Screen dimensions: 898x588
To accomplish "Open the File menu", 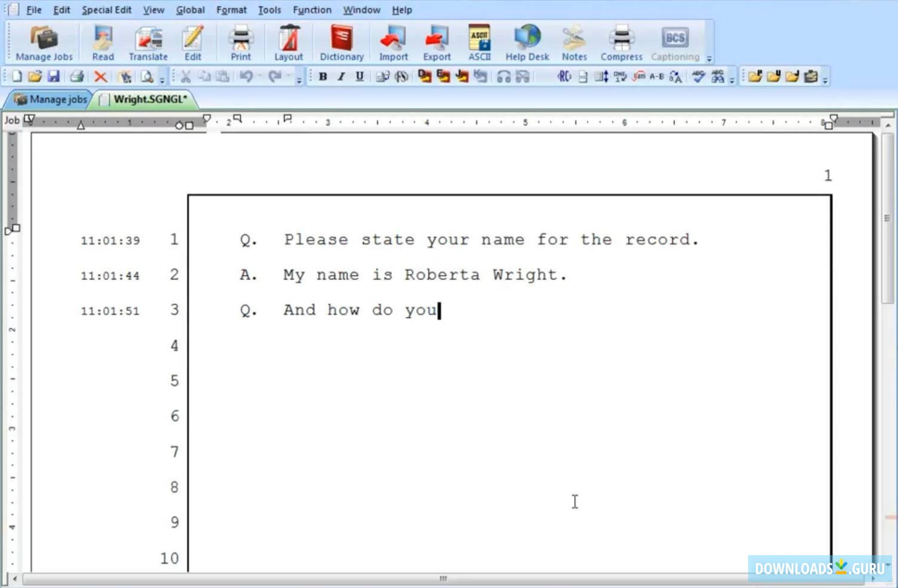I will [34, 10].
